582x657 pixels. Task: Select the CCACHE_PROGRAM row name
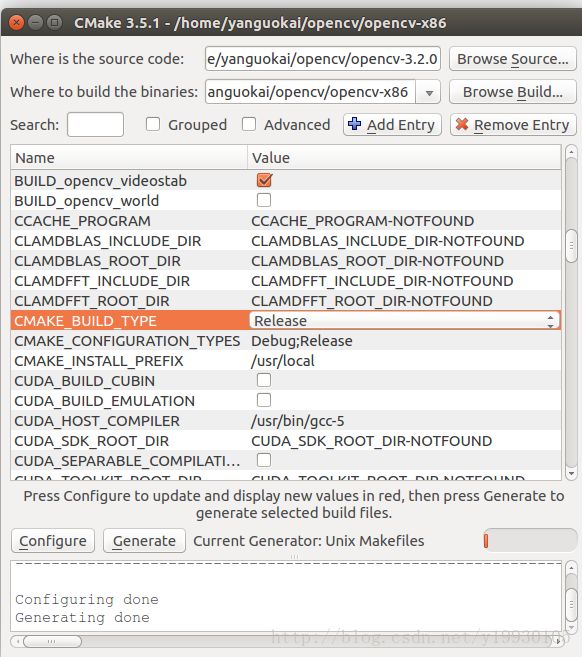click(82, 221)
